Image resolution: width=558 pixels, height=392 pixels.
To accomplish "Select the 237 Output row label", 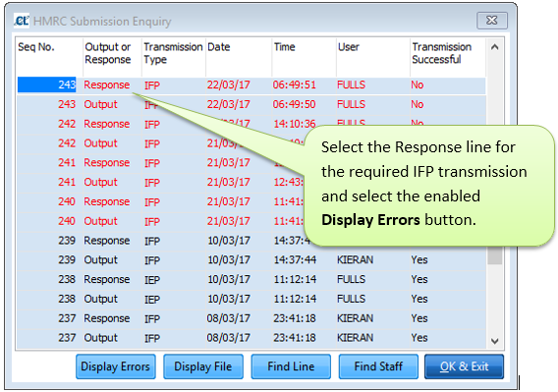I will (100, 338).
